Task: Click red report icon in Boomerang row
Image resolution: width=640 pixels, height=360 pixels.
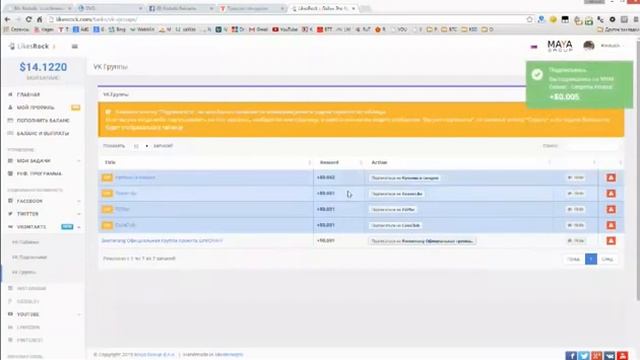Action: pyautogui.click(x=611, y=241)
